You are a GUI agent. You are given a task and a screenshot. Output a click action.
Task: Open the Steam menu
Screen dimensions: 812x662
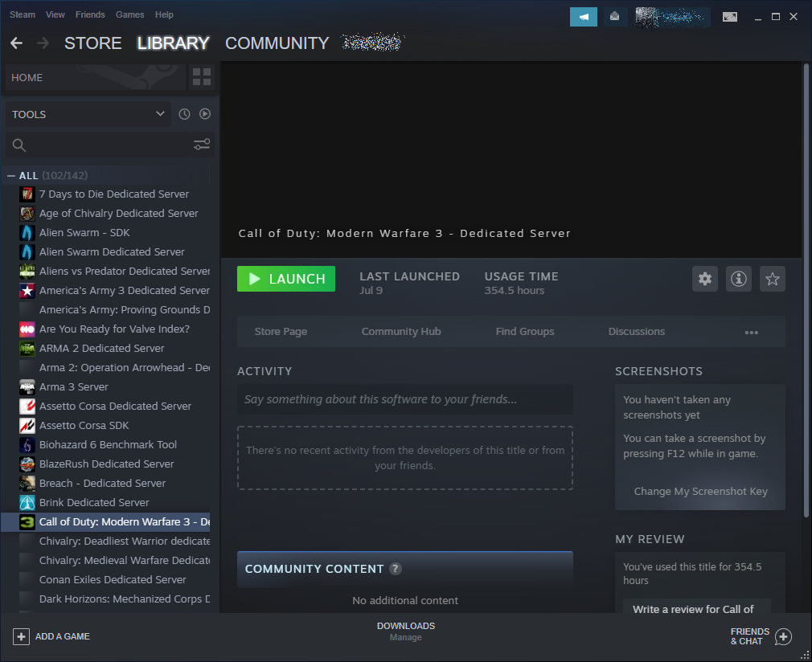23,14
